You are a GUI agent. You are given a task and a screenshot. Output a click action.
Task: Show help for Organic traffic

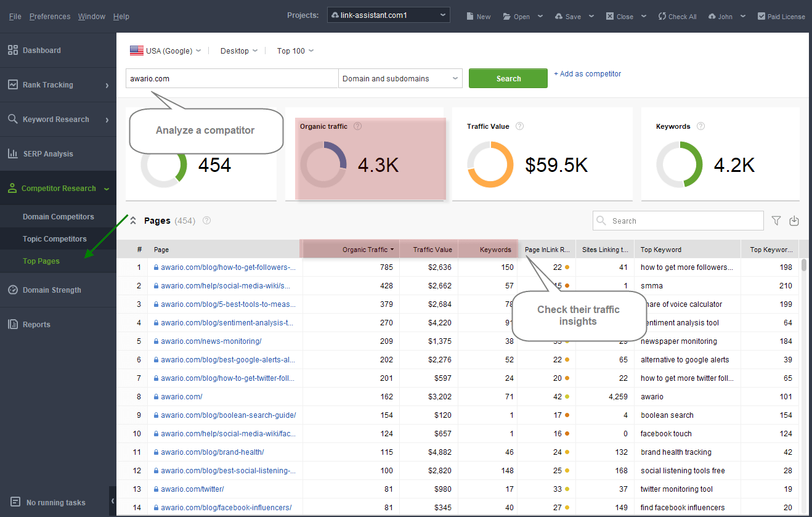358,126
